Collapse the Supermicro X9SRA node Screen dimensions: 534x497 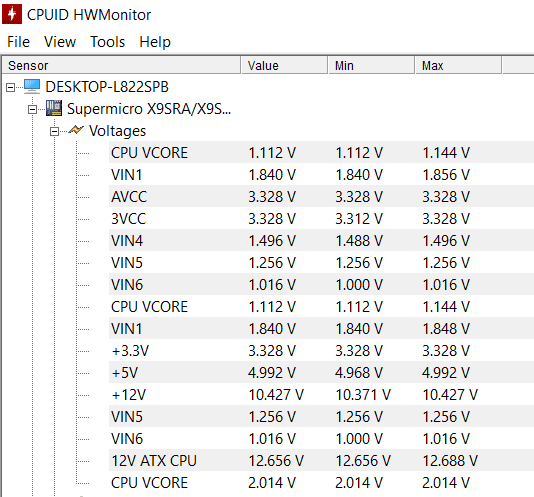coord(32,110)
